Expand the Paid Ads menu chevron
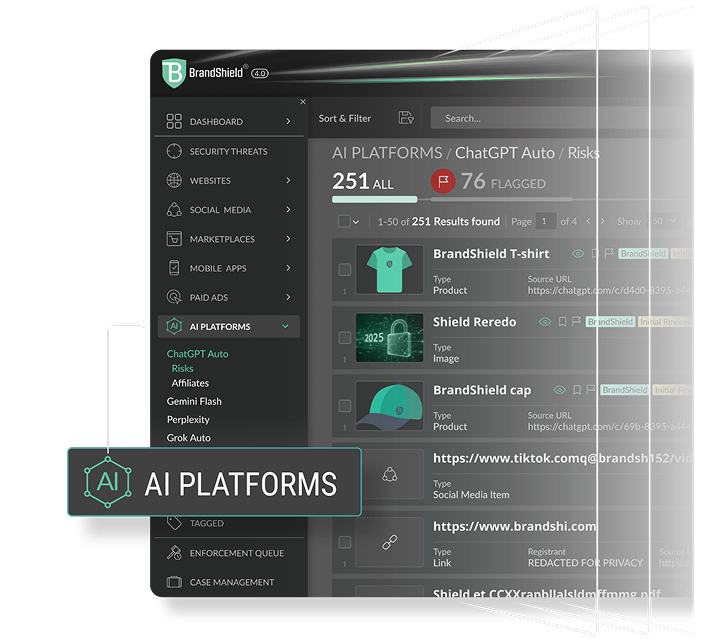717x642 pixels. pos(288,297)
